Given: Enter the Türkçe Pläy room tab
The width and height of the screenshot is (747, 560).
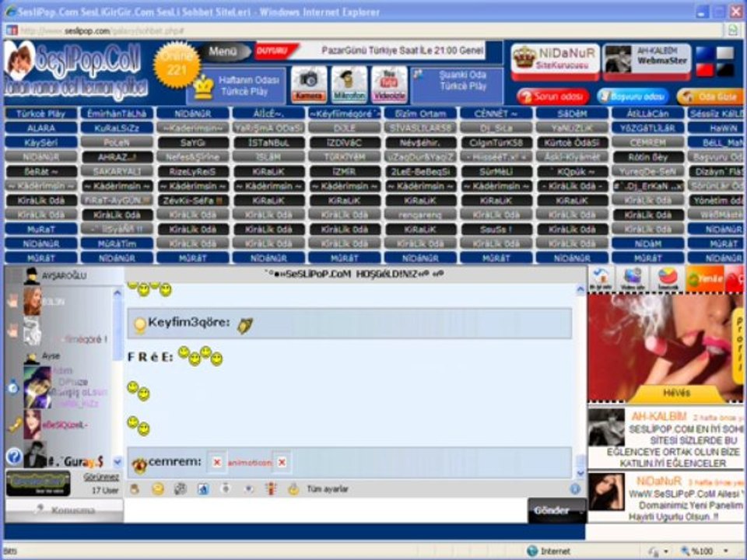Looking at the screenshot, I should tap(41, 114).
